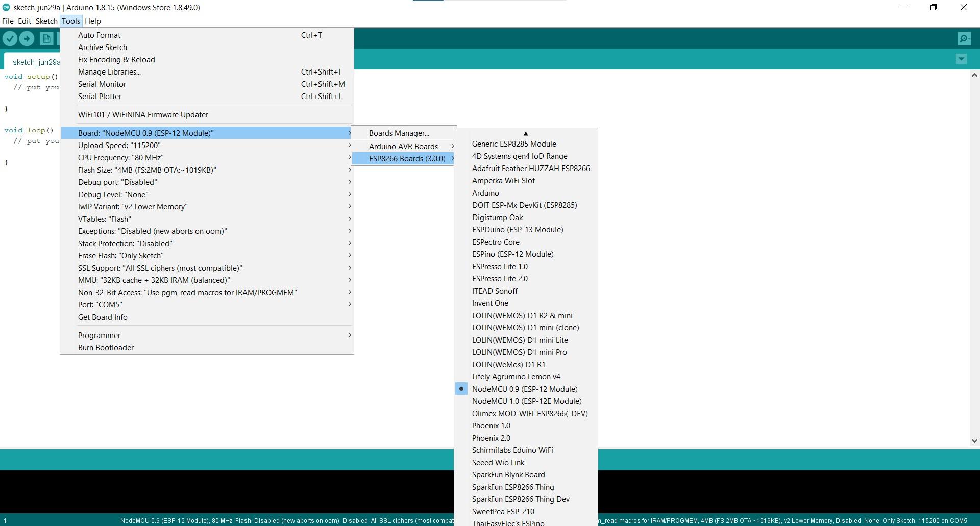Open WiFi101 / WiFiNINA Firmware Updater
Viewport: 980px width, 526px height.
[207, 115]
